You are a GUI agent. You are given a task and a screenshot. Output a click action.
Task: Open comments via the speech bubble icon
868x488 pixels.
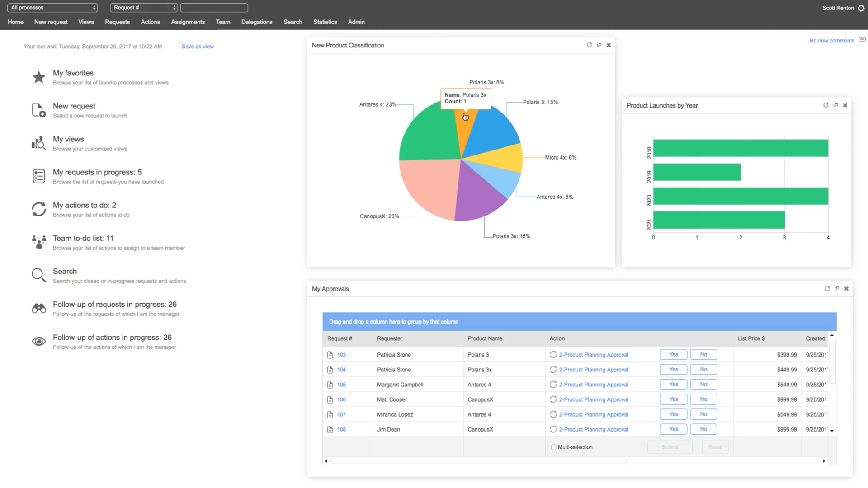[862, 40]
